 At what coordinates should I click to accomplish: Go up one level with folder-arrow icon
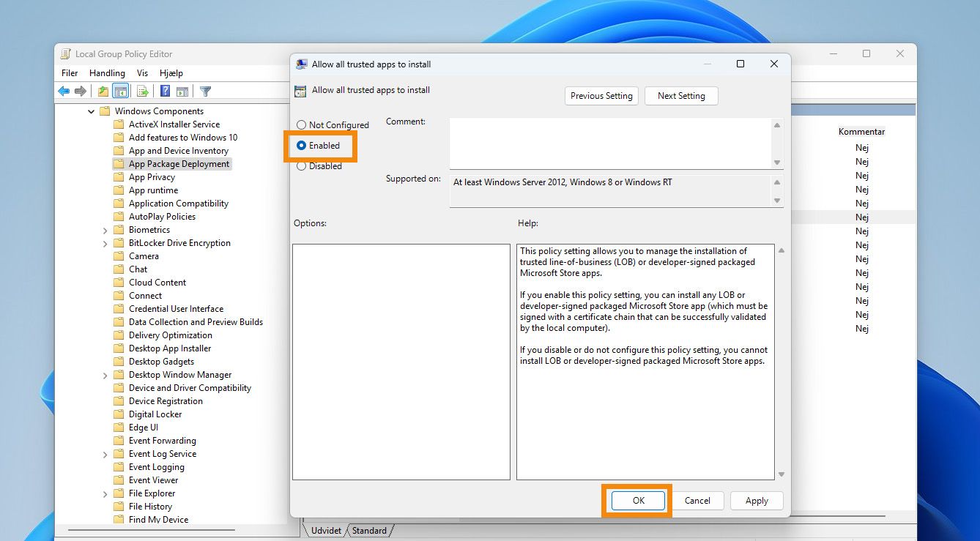(x=103, y=92)
